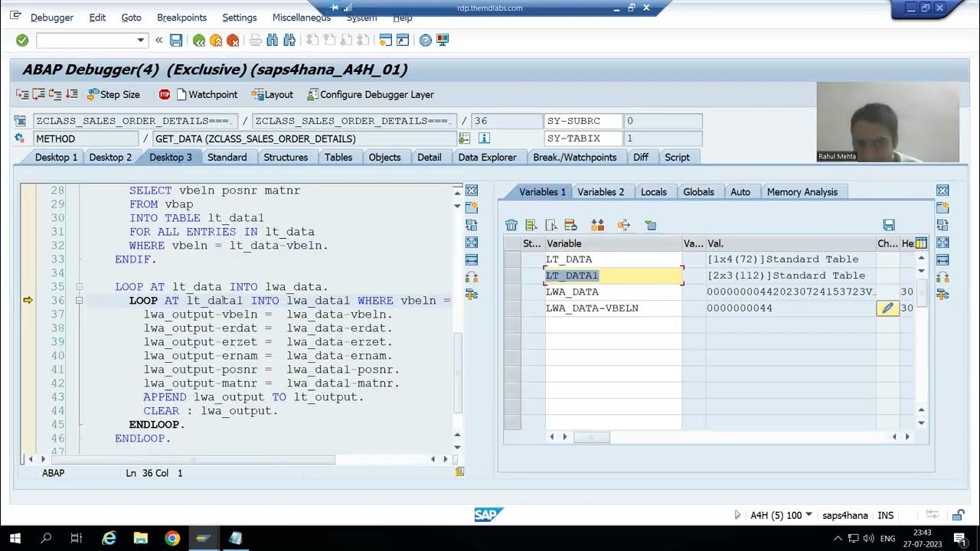Viewport: 980px width, 551px height.
Task: Click the Find binoculars icon
Action: [x=273, y=40]
